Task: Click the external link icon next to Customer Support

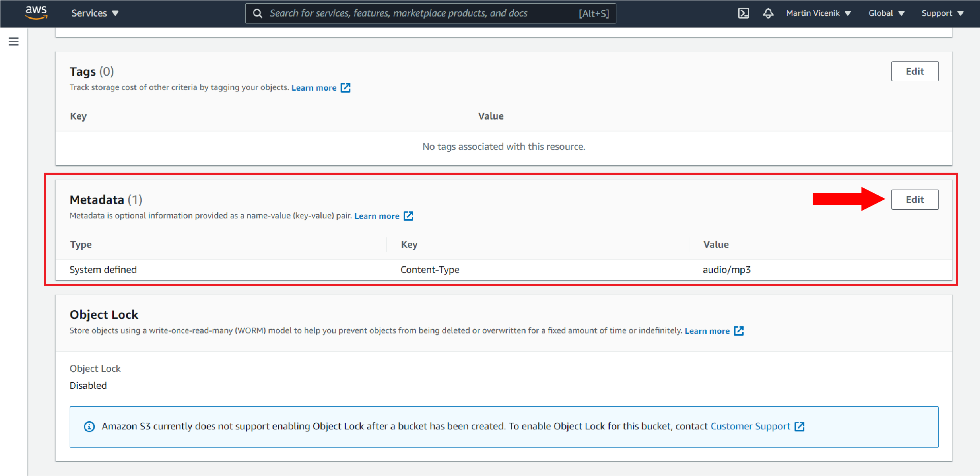Action: coord(800,426)
